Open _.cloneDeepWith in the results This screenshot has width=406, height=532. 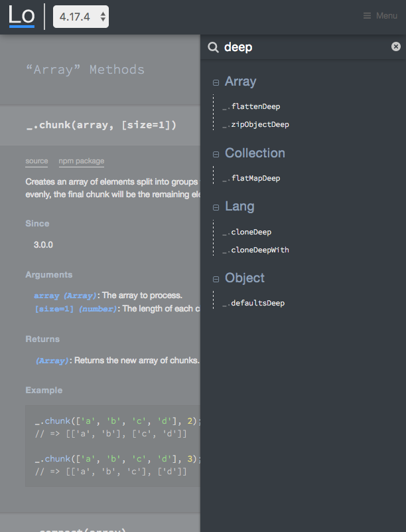tap(255, 250)
